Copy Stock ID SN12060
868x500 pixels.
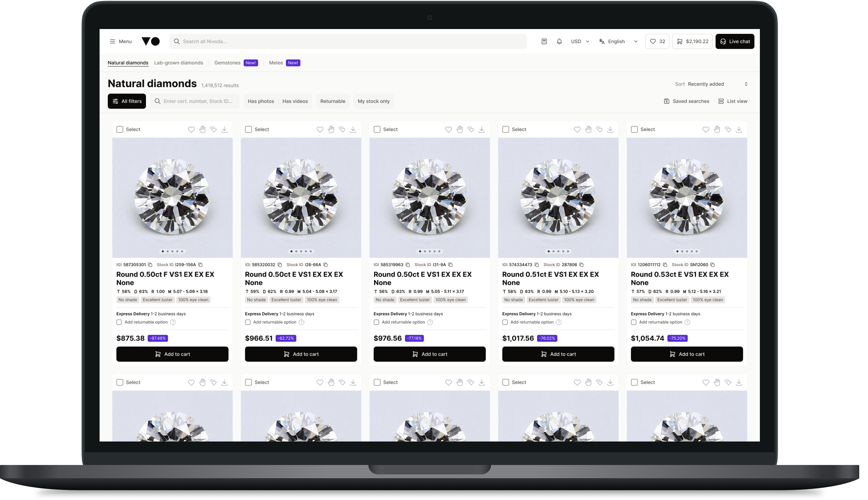(x=713, y=265)
